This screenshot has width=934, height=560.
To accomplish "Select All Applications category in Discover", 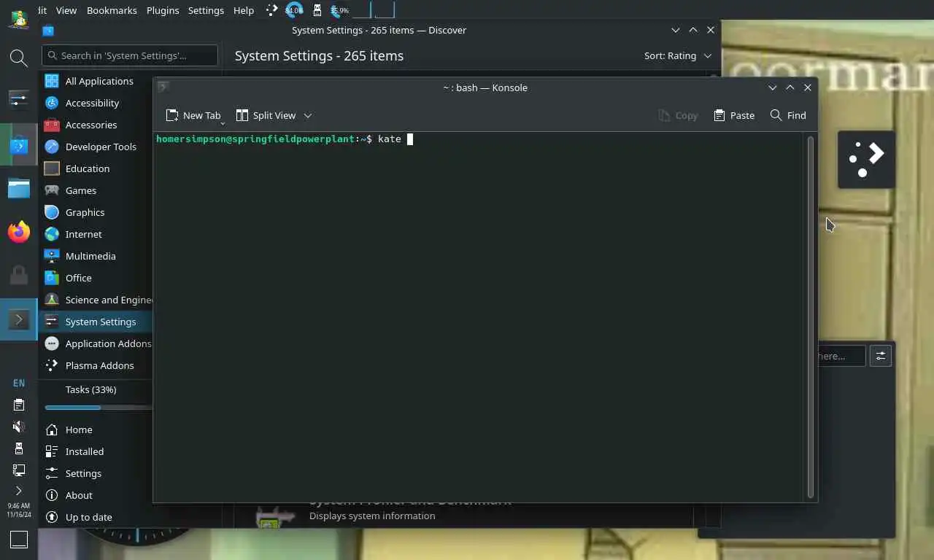I will (x=96, y=81).
